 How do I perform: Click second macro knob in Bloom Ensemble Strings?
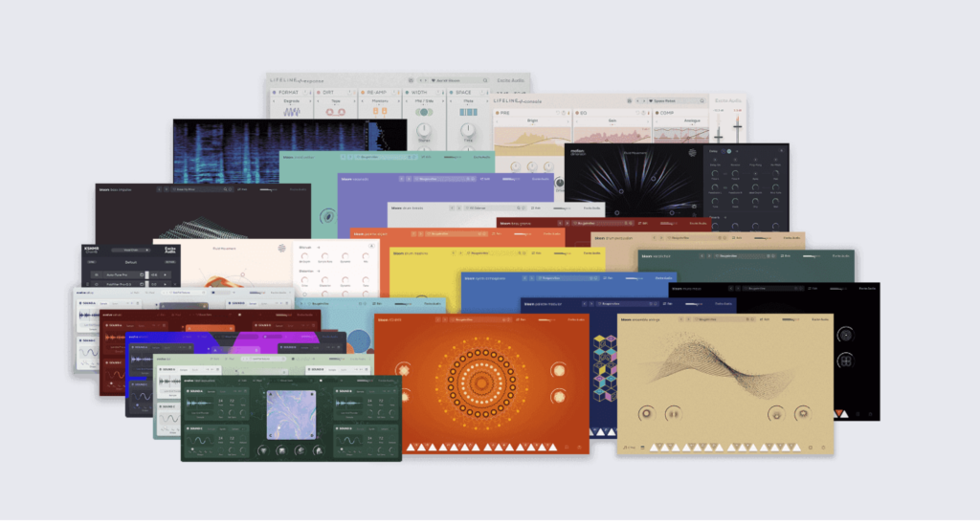pyautogui.click(x=673, y=413)
